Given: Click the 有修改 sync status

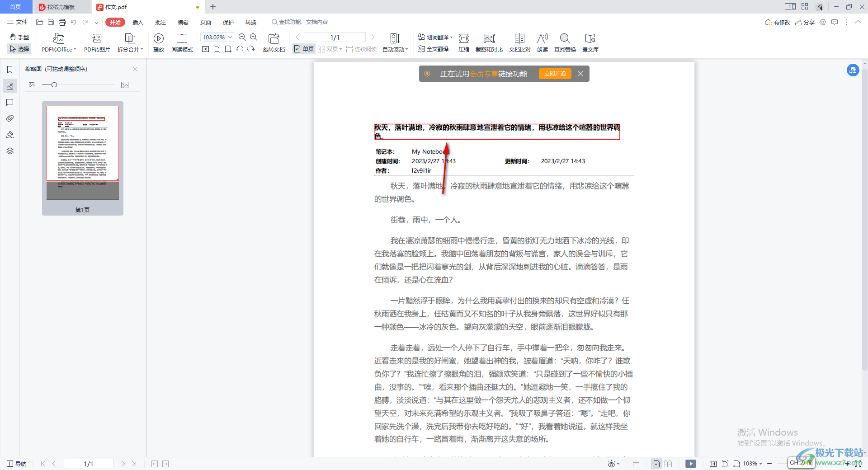Looking at the screenshot, I should (x=778, y=22).
